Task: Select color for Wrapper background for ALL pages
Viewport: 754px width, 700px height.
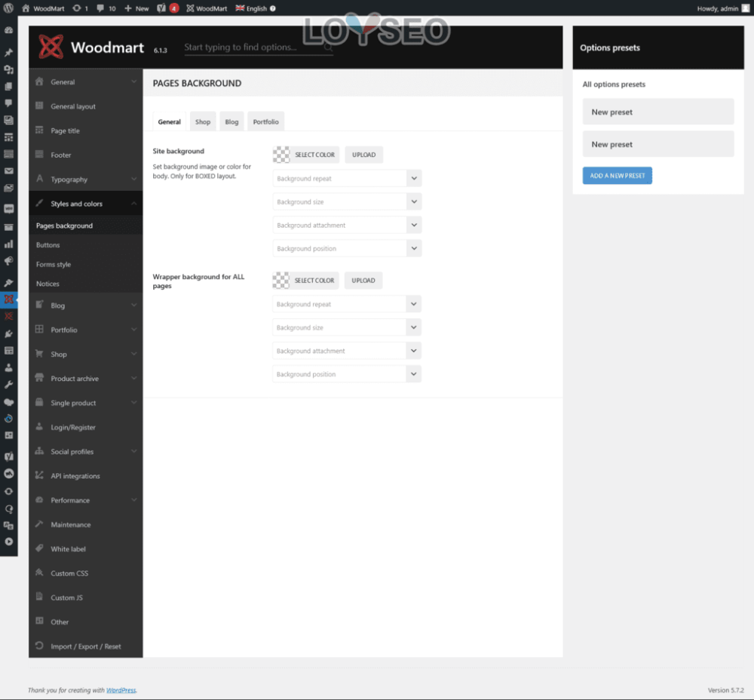Action: point(305,280)
